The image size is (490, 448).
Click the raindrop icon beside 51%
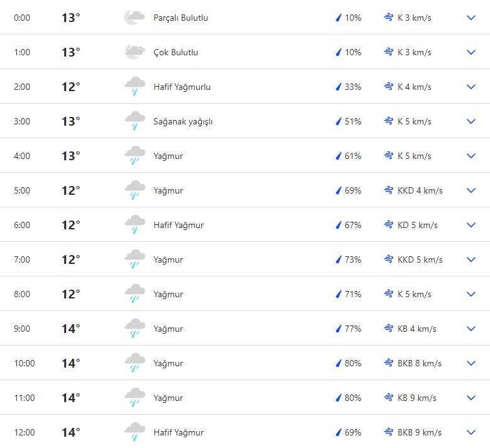338,121
